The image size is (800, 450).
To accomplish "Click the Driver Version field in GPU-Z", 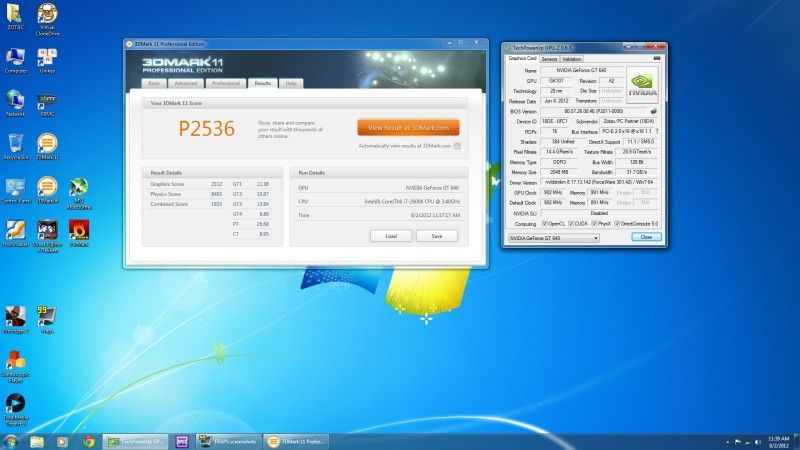I will (601, 182).
